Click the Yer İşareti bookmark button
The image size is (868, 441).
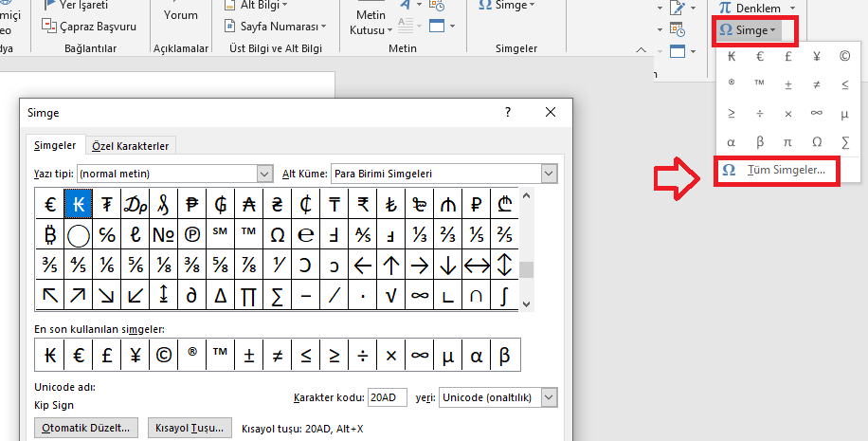75,6
